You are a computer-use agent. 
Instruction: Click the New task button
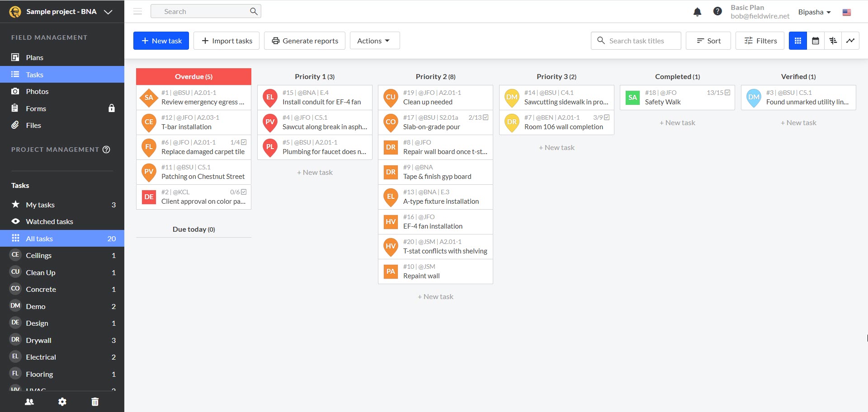[161, 41]
